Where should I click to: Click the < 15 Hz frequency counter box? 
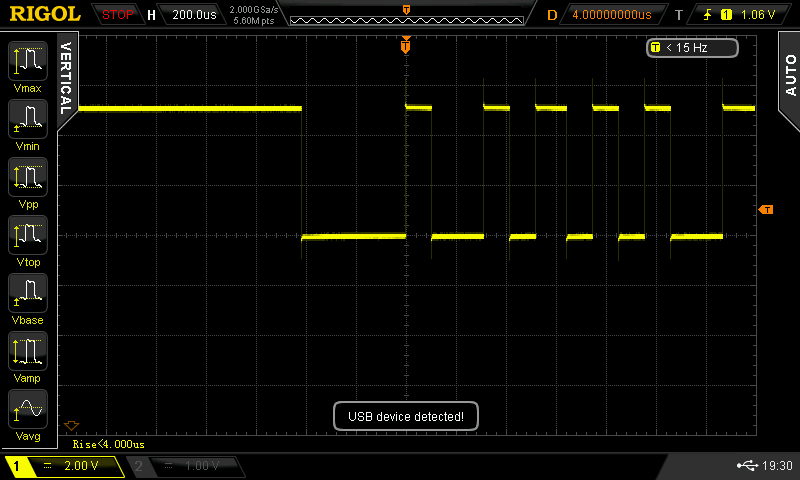click(x=692, y=48)
